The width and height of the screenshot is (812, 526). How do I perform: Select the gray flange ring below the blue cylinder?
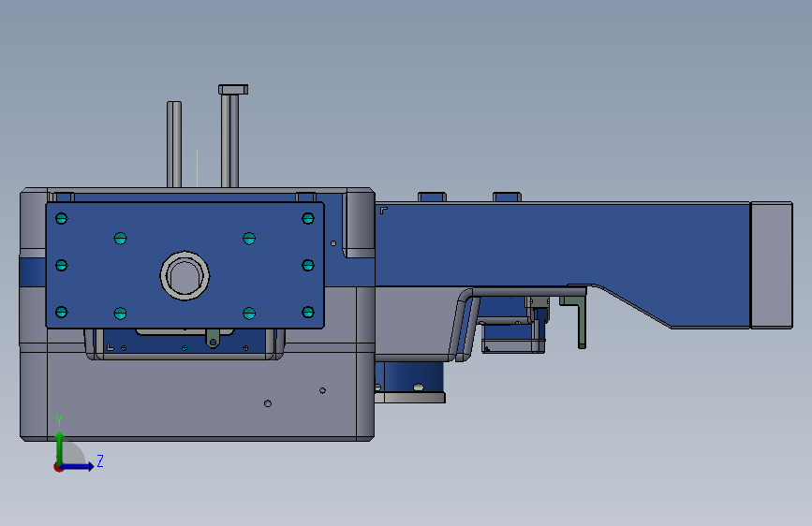409,398
